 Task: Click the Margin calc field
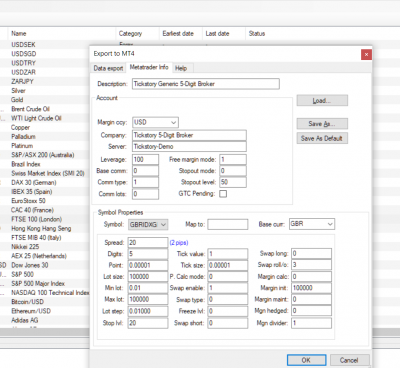click(x=311, y=276)
